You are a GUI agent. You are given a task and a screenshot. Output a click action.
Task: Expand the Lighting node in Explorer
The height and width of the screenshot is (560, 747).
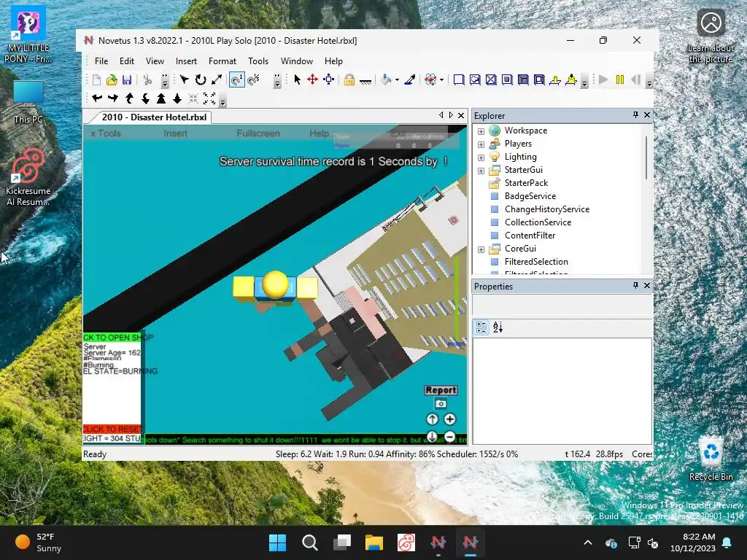tap(481, 157)
